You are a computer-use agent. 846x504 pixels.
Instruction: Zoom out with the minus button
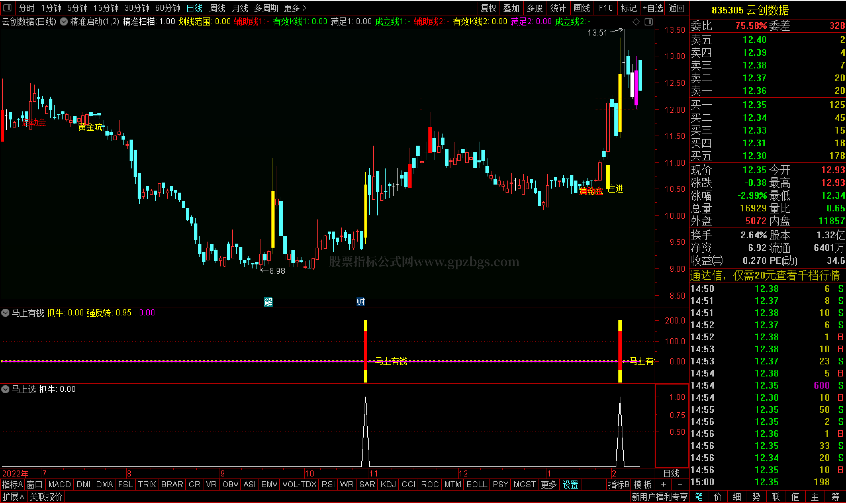680,484
